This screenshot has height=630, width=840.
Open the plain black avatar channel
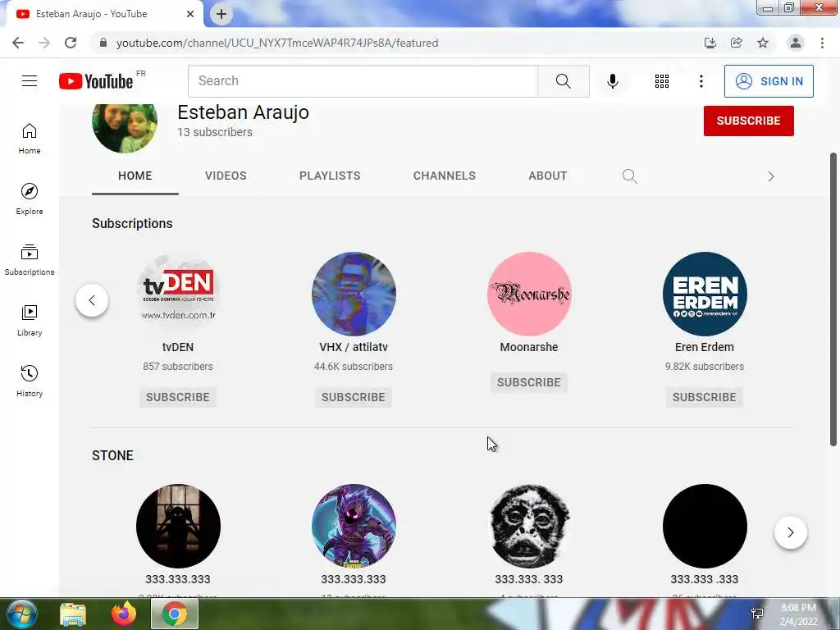point(705,526)
